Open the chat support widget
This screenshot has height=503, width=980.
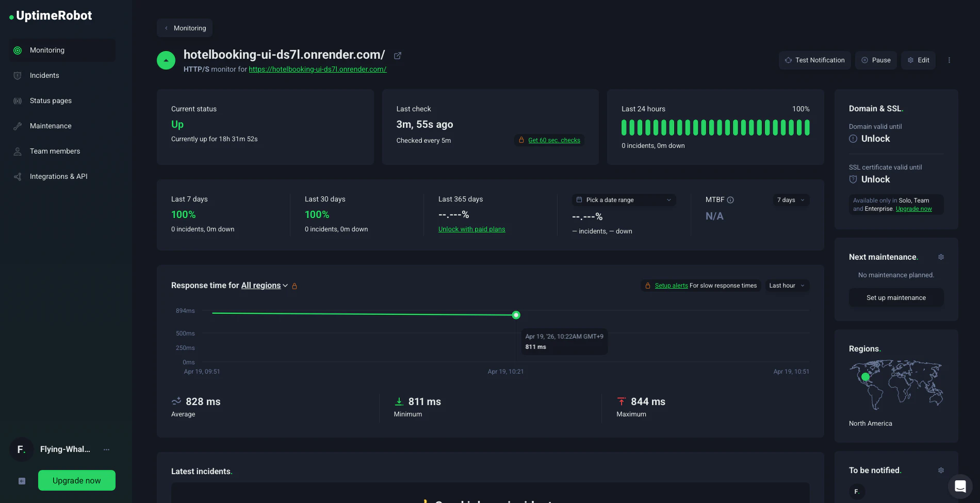[x=960, y=487]
